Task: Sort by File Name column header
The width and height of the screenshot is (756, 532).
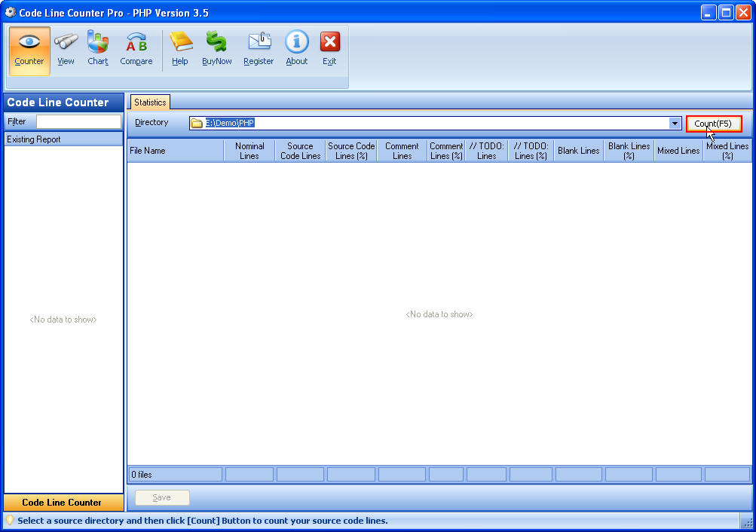Action: [176, 151]
